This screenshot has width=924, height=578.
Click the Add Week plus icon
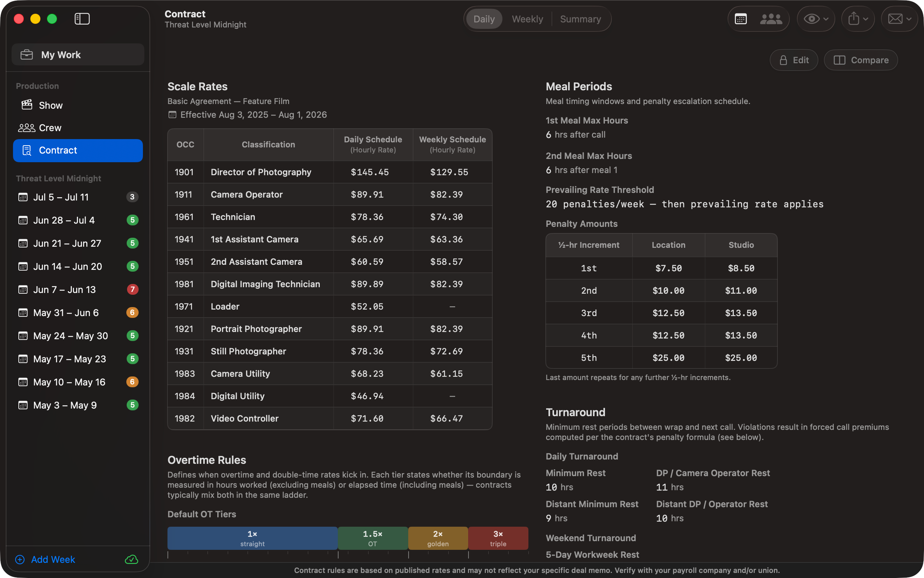20,560
